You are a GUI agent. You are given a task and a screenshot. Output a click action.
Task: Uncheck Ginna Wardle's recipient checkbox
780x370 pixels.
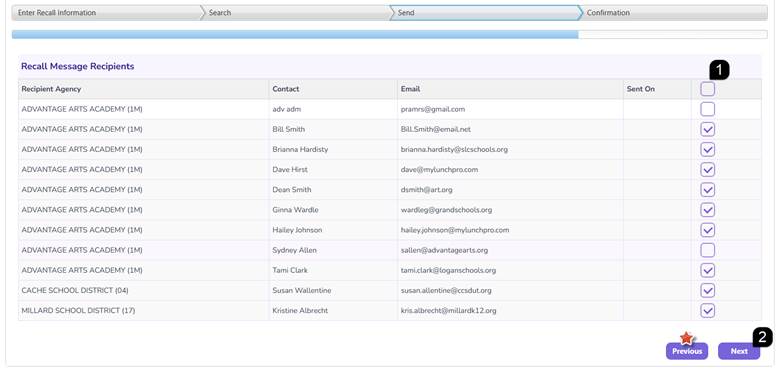coord(707,210)
